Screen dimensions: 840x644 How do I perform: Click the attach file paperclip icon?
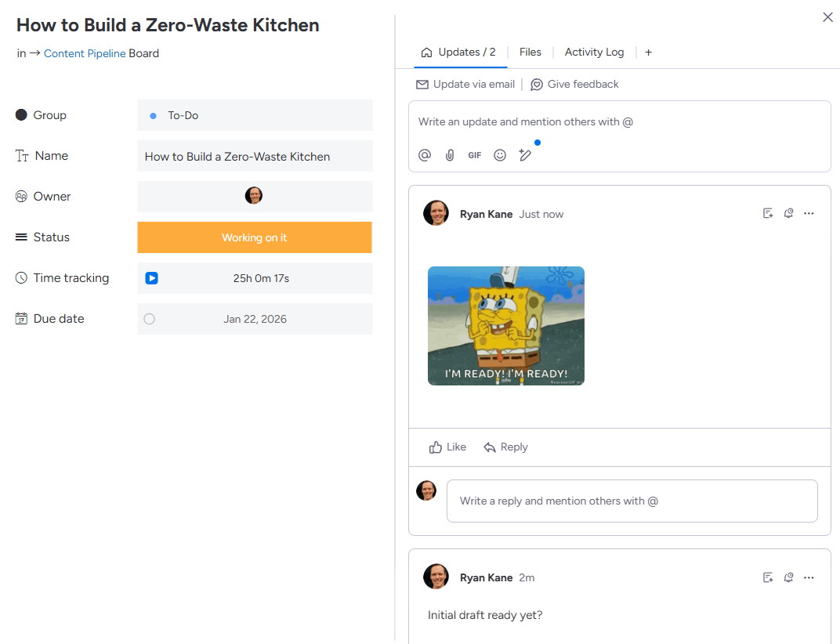(450, 155)
